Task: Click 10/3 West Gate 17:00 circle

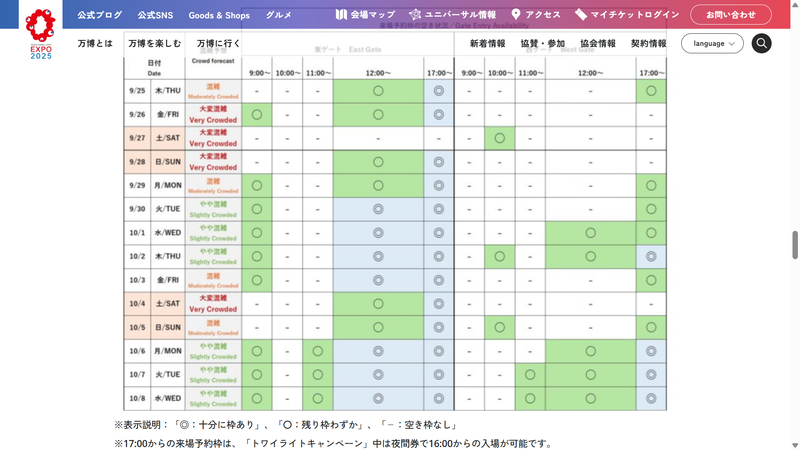Action: click(x=651, y=280)
